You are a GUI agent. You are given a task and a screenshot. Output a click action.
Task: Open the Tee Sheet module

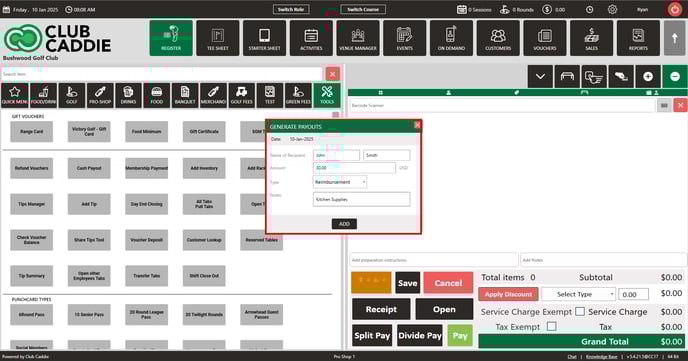[x=218, y=38]
